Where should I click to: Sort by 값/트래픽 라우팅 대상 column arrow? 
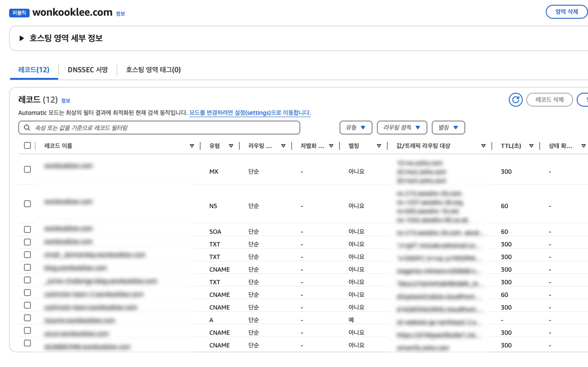click(483, 146)
